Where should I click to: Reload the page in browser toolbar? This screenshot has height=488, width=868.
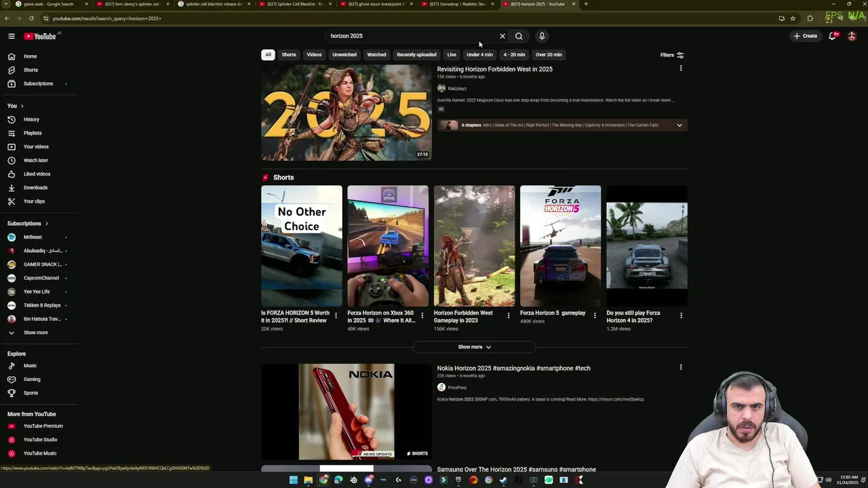tap(31, 18)
